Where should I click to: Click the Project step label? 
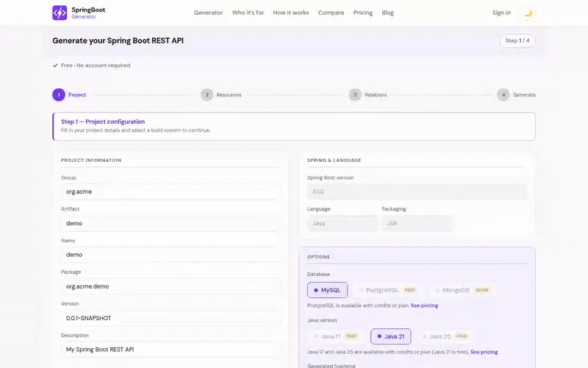77,95
